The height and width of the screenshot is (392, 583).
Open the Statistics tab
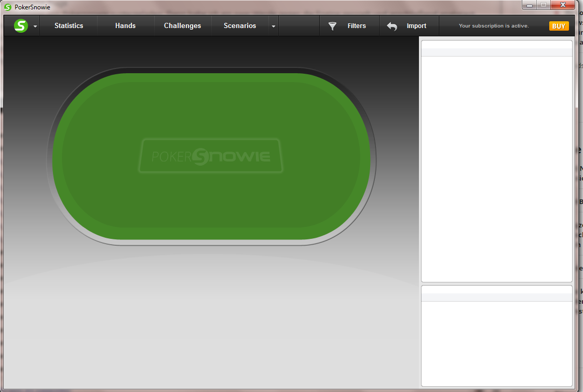[69, 25]
